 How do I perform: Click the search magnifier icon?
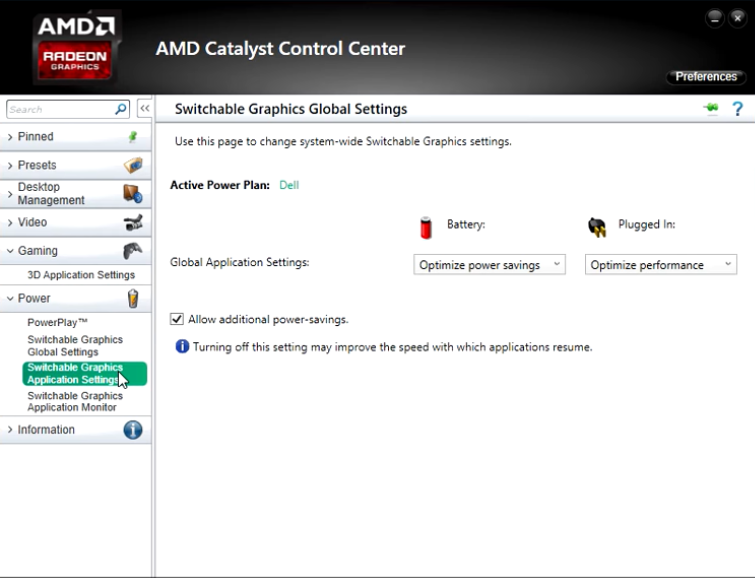pos(120,109)
